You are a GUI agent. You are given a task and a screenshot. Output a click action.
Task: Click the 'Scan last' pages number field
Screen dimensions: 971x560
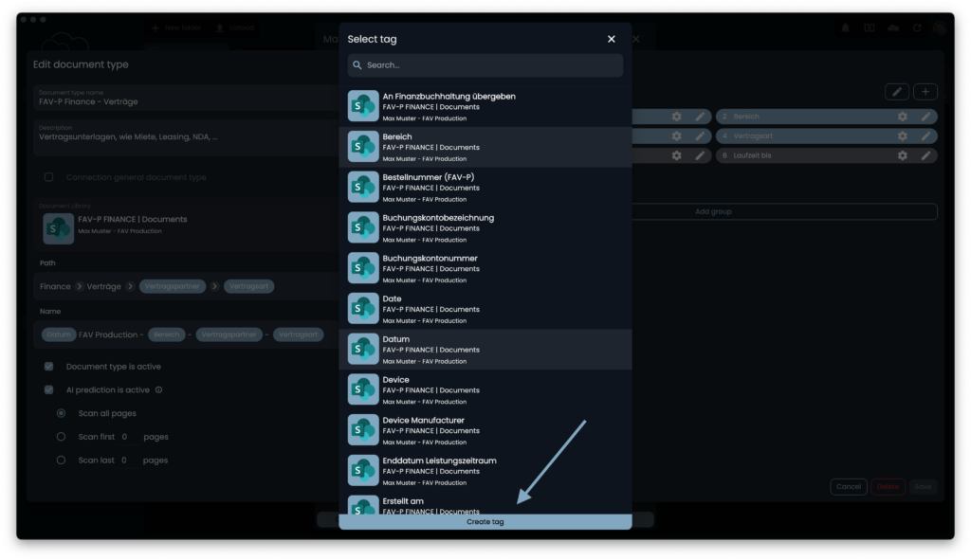tap(128, 461)
